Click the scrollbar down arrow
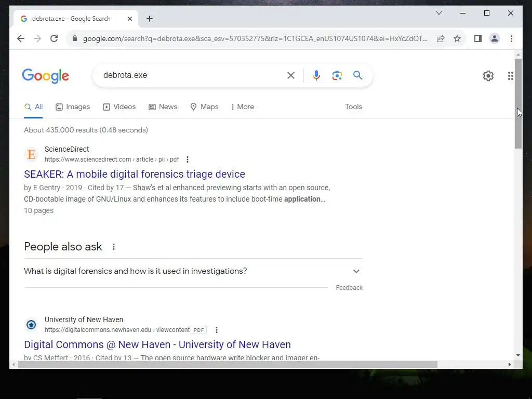Image resolution: width=532 pixels, height=399 pixels. tap(518, 355)
